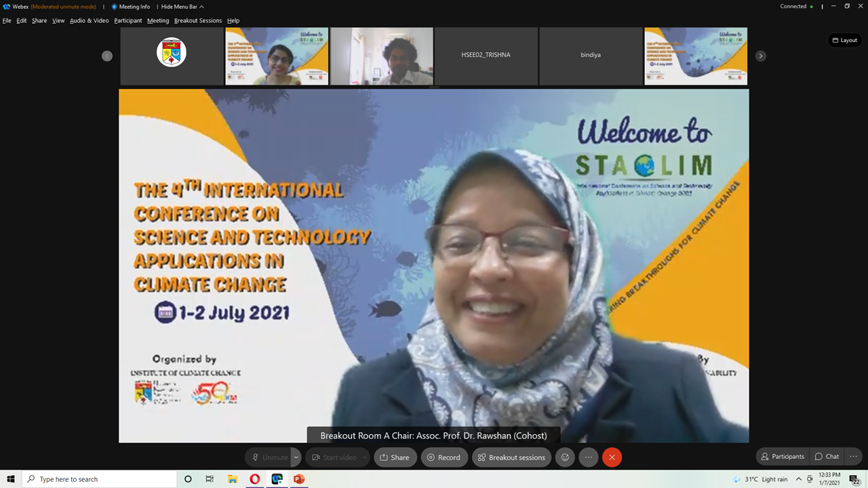
Task: Open the panel options ellipsis at bottom right
Action: pyautogui.click(x=854, y=457)
